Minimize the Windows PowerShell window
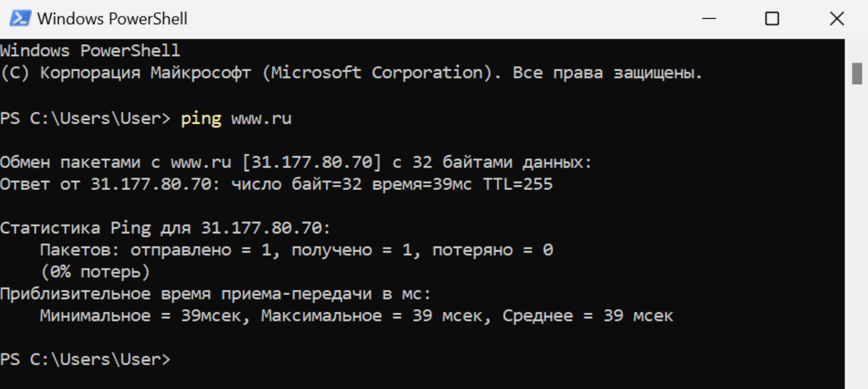This screenshot has width=868, height=389. [709, 19]
